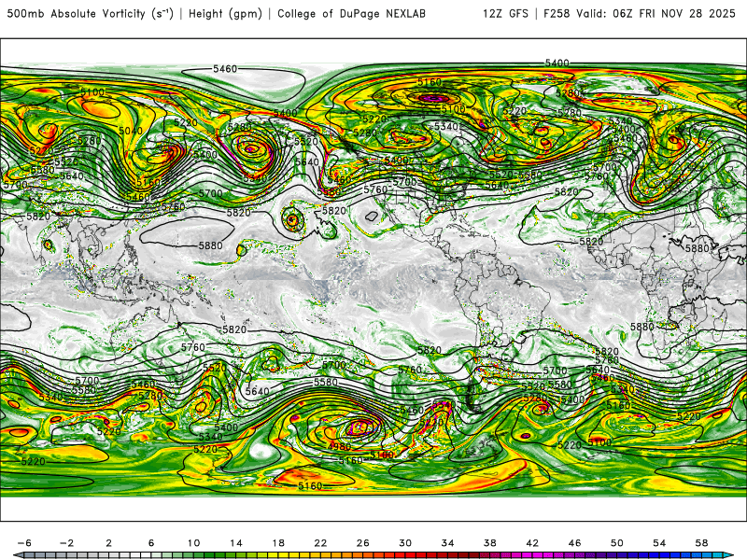
Task: Click the cyan arrow end of color scale
Action: tap(727, 555)
